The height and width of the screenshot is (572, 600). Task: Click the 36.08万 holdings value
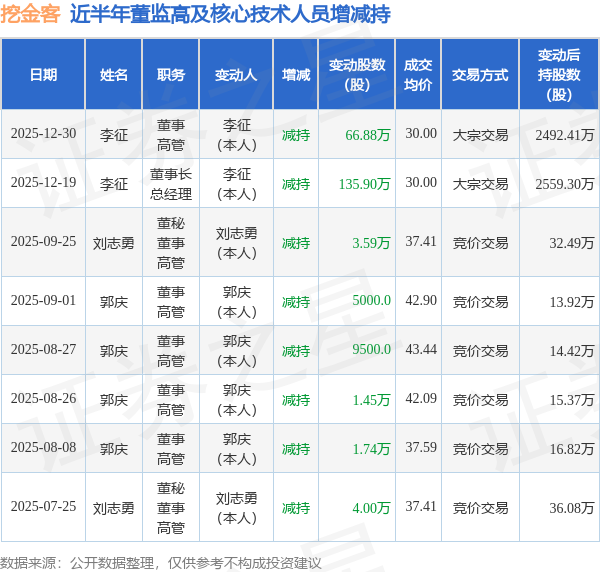[x=571, y=507]
